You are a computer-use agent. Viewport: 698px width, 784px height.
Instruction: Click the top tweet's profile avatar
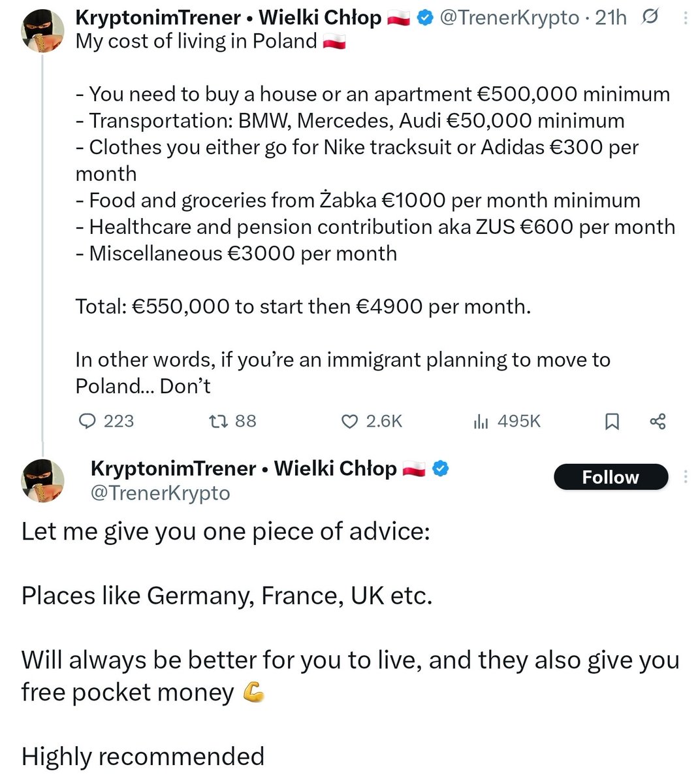click(44, 30)
